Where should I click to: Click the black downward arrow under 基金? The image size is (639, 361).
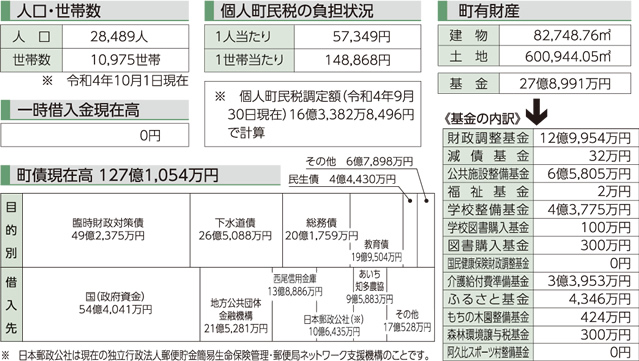click(536, 110)
